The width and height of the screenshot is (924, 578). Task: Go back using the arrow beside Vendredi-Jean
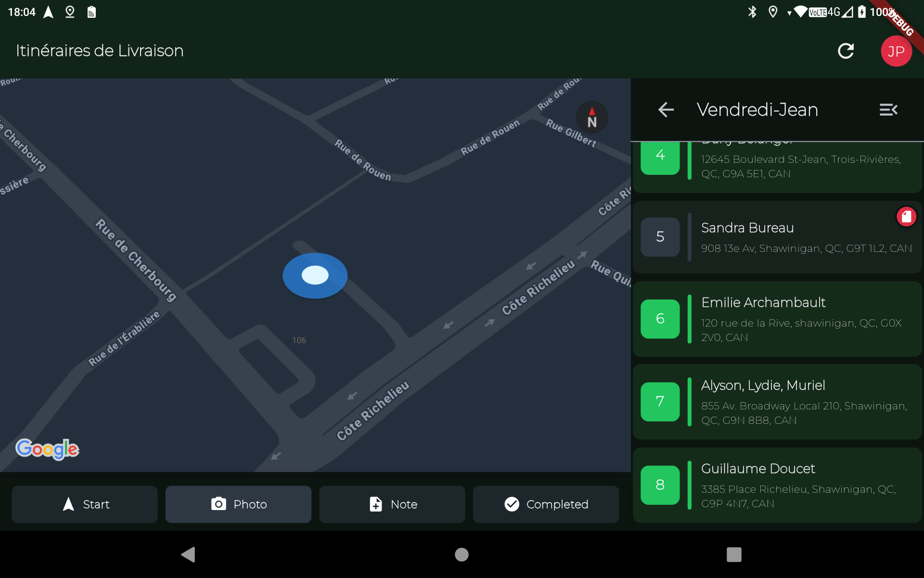pyautogui.click(x=666, y=110)
